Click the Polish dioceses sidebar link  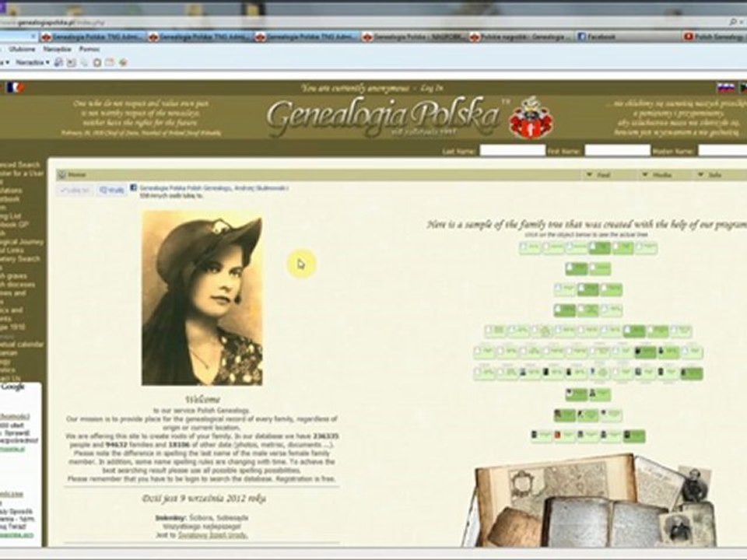pyautogui.click(x=18, y=285)
